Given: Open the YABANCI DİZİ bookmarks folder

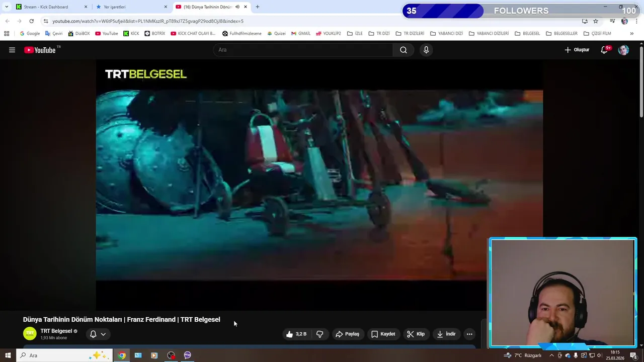Looking at the screenshot, I should 446,34.
